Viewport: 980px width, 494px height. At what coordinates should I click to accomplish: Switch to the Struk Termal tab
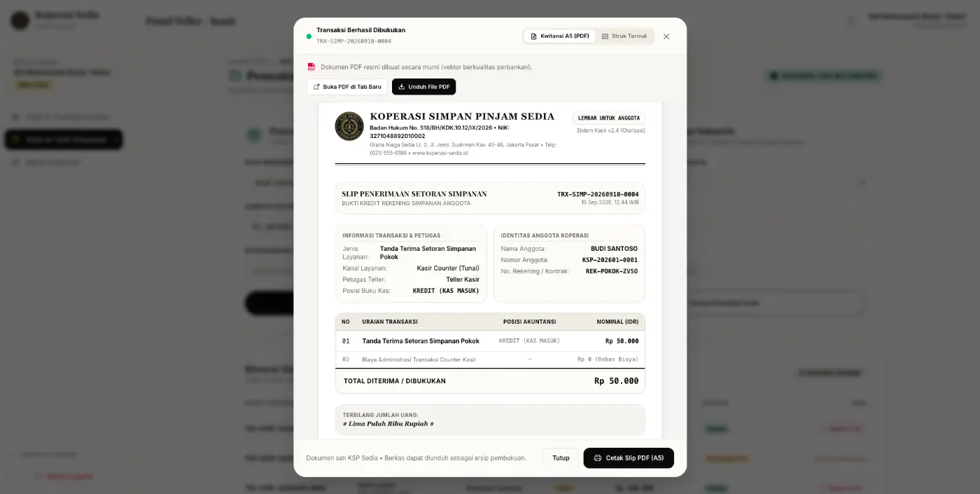[624, 36]
